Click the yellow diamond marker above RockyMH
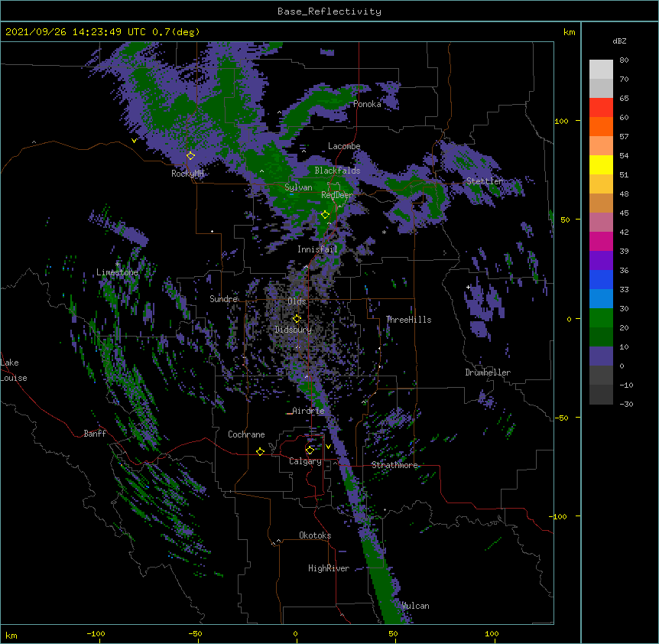 tap(190, 155)
